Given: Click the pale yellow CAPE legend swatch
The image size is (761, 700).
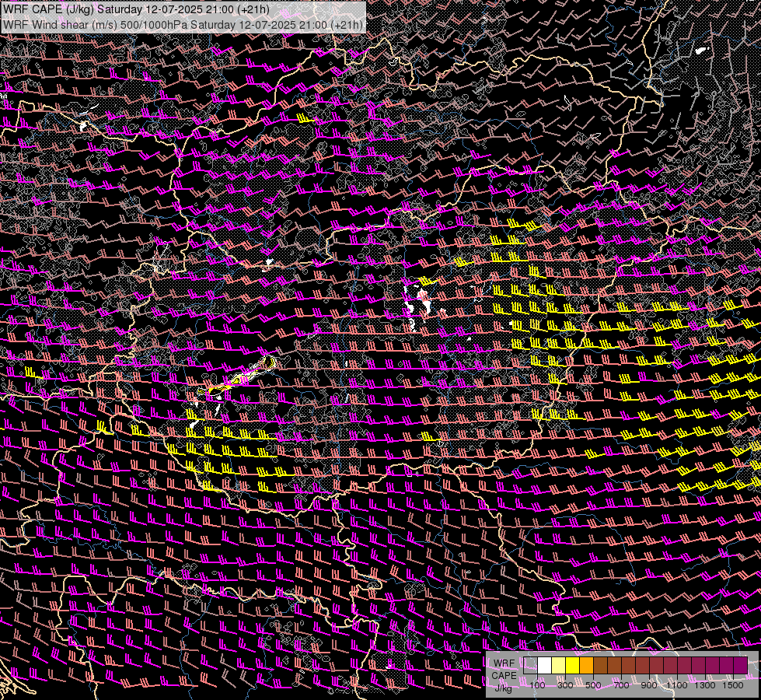Looking at the screenshot, I should [559, 666].
